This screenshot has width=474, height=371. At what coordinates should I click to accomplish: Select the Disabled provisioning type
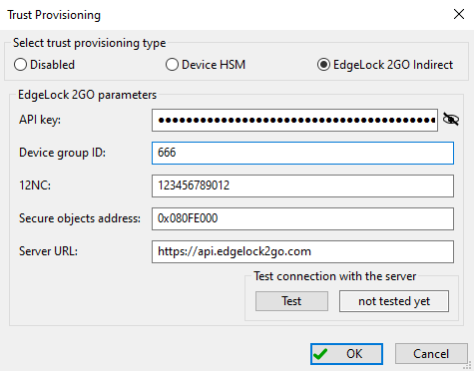[x=20, y=65]
